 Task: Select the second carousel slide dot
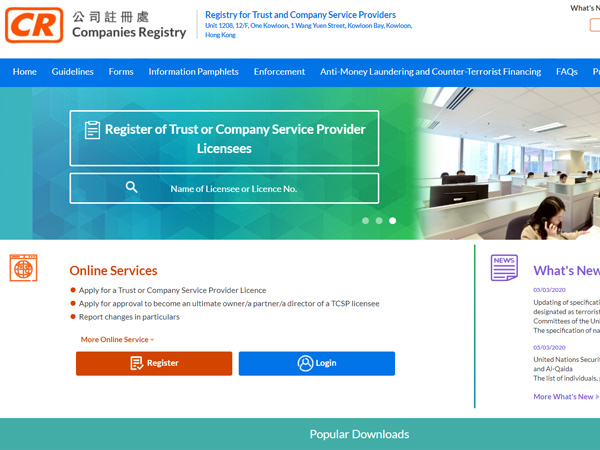click(x=379, y=220)
